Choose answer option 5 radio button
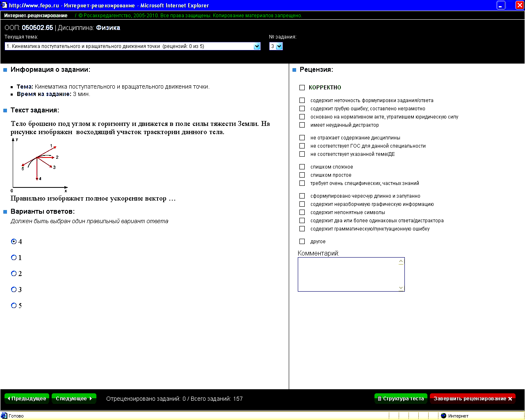The image size is (525, 420). (14, 306)
